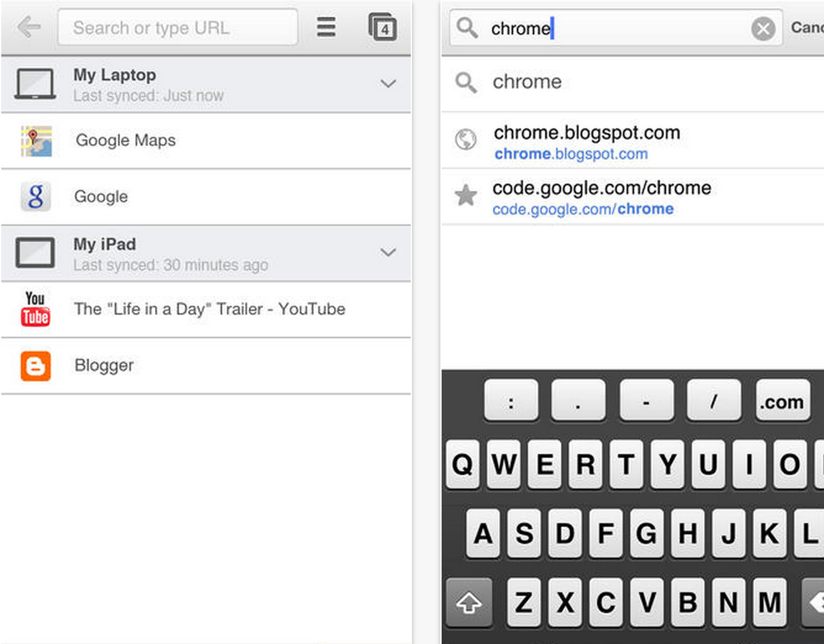Tap the My Laptop header label
This screenshot has width=824, height=644.
click(115, 75)
